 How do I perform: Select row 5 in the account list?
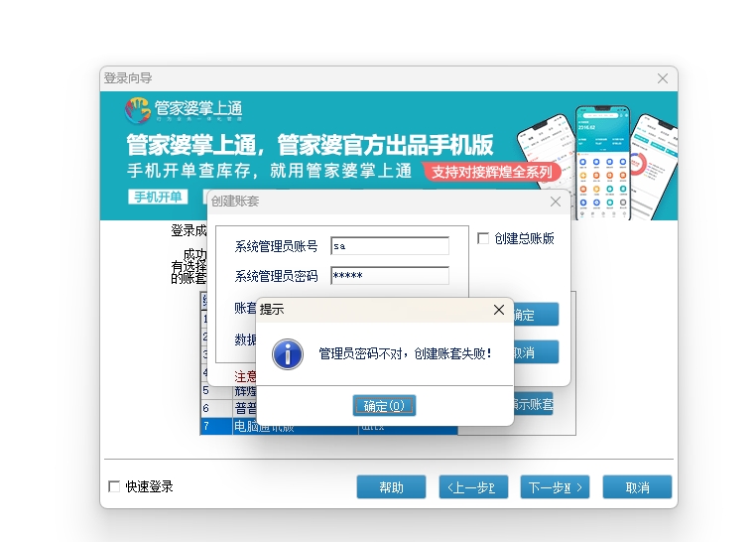pos(228,390)
